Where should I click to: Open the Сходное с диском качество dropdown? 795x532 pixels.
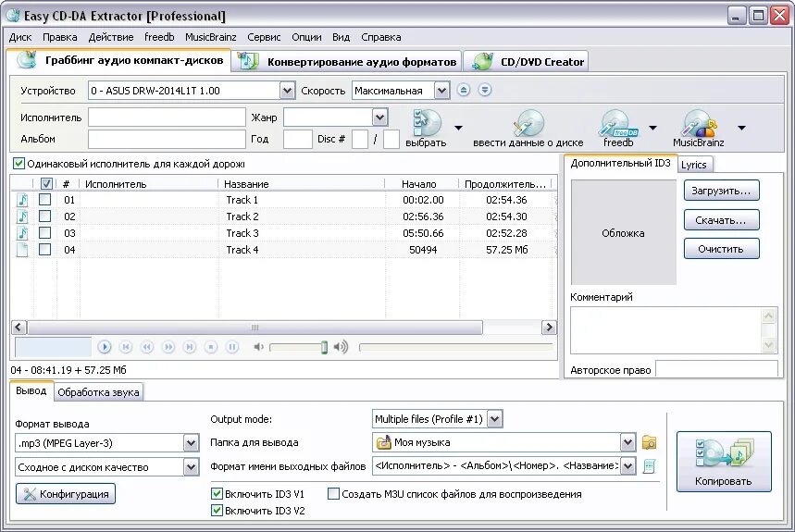pos(191,467)
